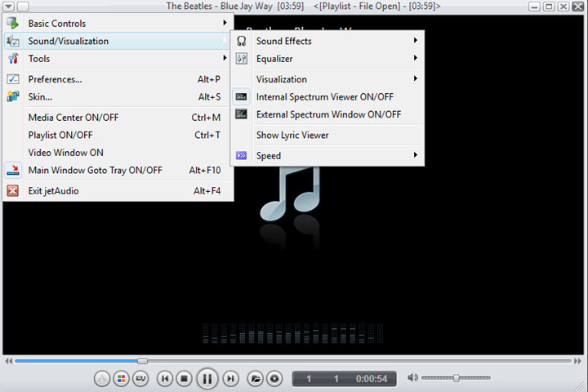Toggle Main Window Goto Tray ON/OFF
588x392 pixels.
118,170
